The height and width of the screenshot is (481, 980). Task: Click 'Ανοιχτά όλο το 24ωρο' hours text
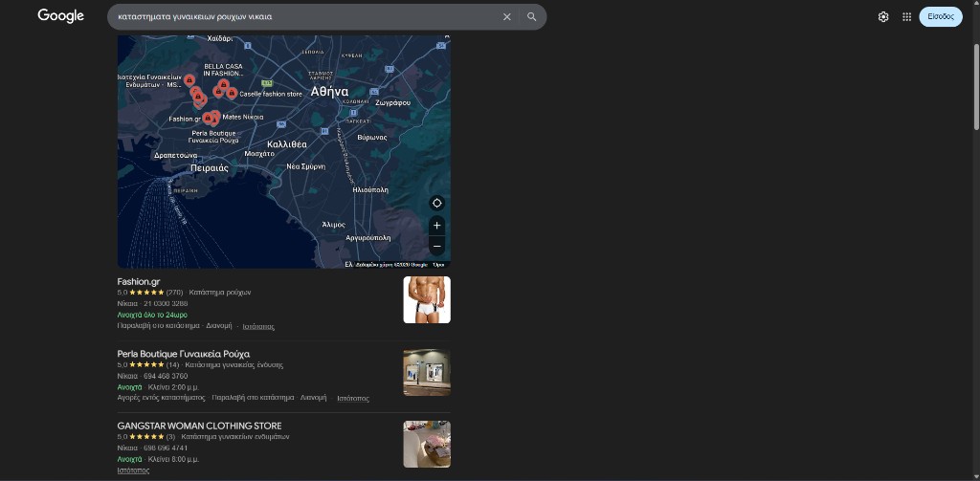(152, 315)
